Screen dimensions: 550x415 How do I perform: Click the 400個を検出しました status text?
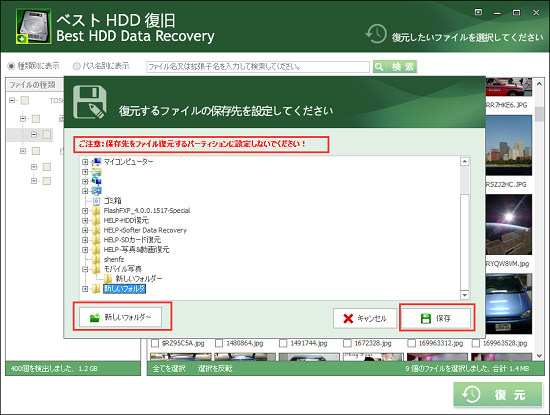coord(54,368)
